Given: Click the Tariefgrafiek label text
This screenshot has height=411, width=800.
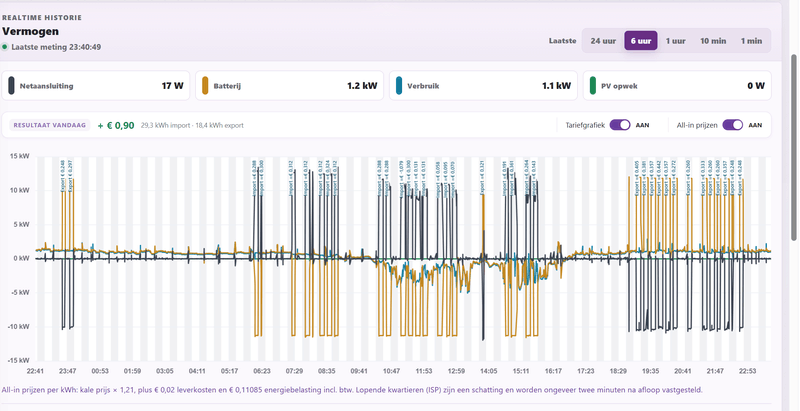Looking at the screenshot, I should [x=585, y=125].
